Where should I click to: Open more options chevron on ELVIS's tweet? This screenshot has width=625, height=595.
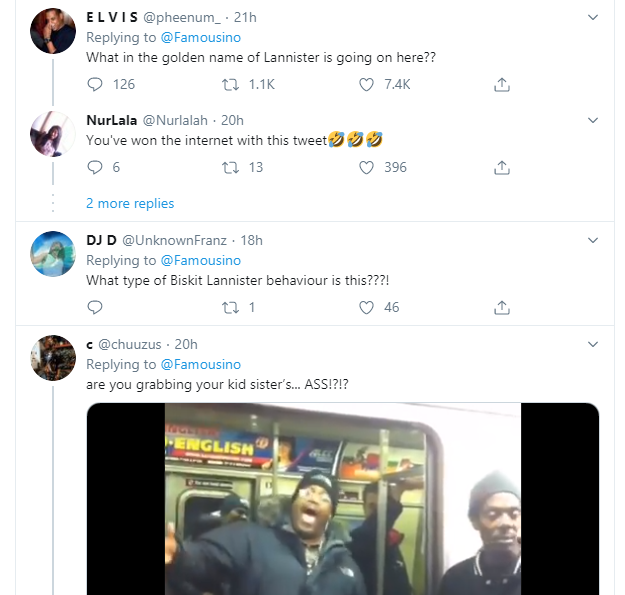[592, 17]
